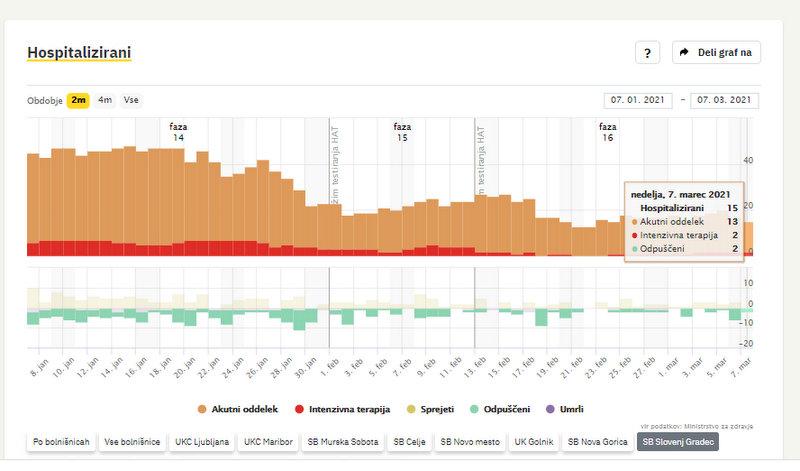800x471 pixels.
Task: Edit the start date 07. 01. 2021
Action: click(x=638, y=100)
